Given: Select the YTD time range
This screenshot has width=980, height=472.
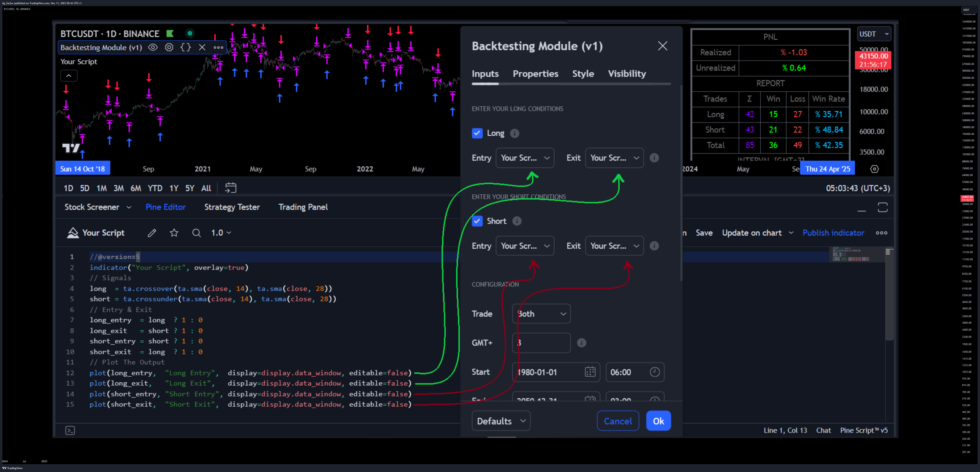Looking at the screenshot, I should click(155, 188).
